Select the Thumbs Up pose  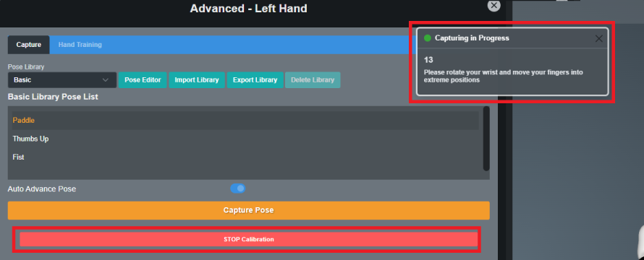pos(245,139)
